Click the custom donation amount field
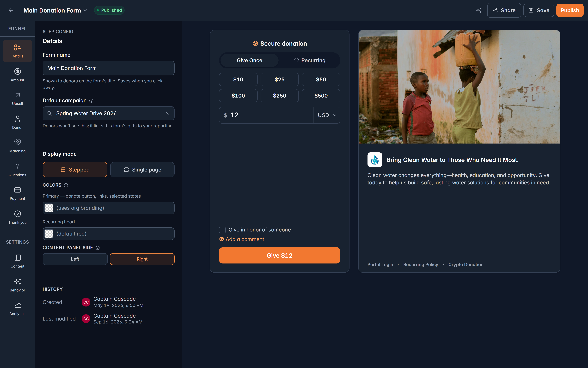Viewport: 588px width, 368px height. click(x=266, y=115)
